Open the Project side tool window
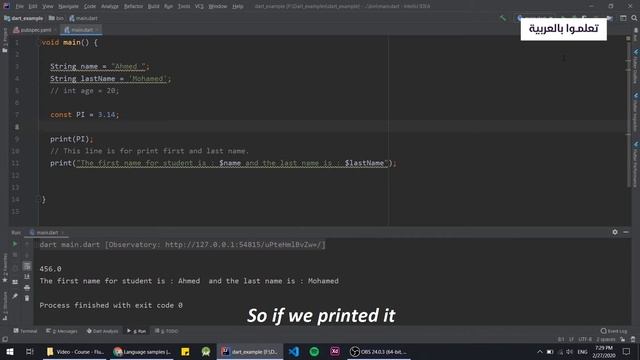The width and height of the screenshot is (640, 360). click(5, 39)
